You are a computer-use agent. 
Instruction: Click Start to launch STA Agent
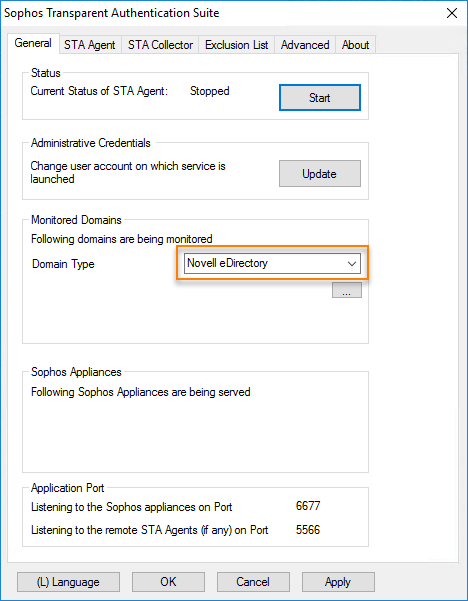click(x=320, y=98)
